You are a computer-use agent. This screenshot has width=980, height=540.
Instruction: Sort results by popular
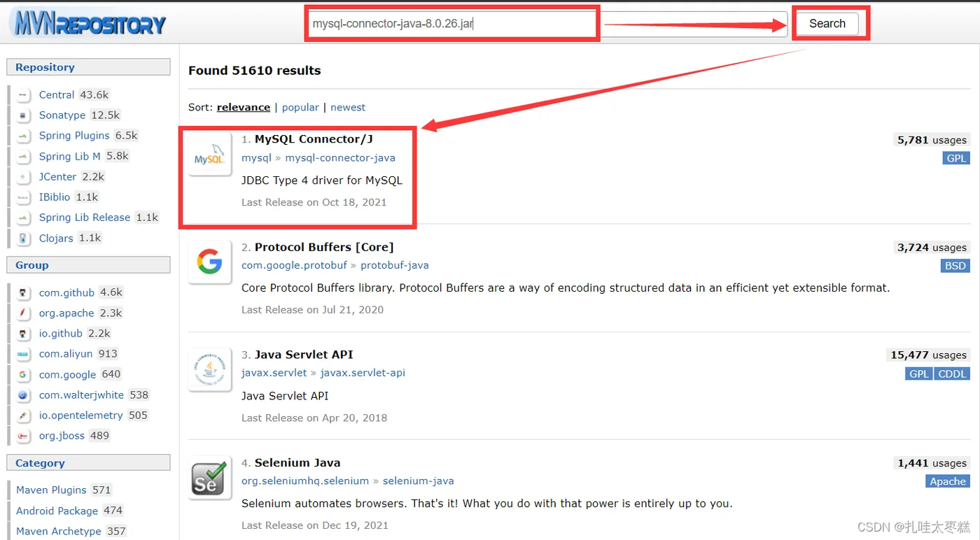coord(300,107)
